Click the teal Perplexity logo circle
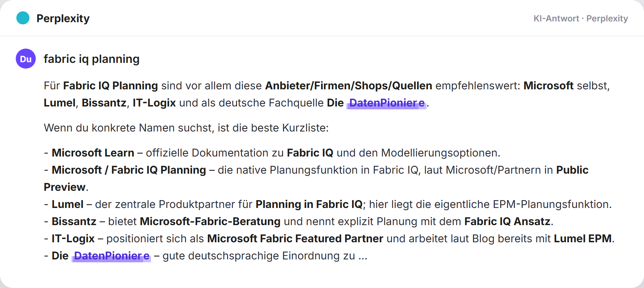Viewport: 644px width, 288px height. pos(23,18)
